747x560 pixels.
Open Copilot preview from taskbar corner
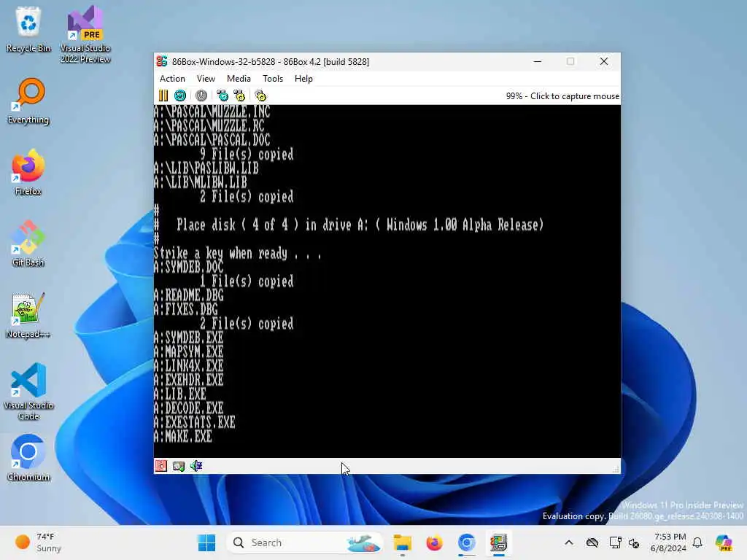click(x=724, y=542)
